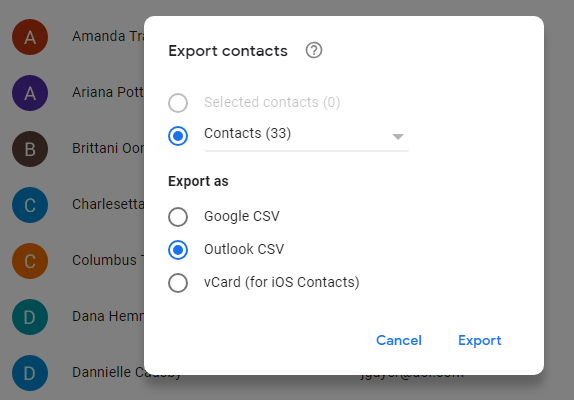Click Dannielle's blue D avatar
Viewport: 574px width, 400px height.
pyautogui.click(x=30, y=373)
